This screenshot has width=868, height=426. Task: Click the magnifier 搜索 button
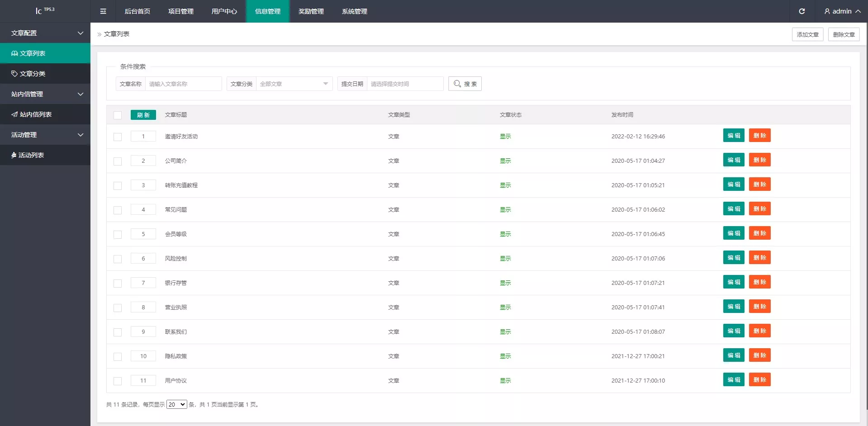(465, 84)
